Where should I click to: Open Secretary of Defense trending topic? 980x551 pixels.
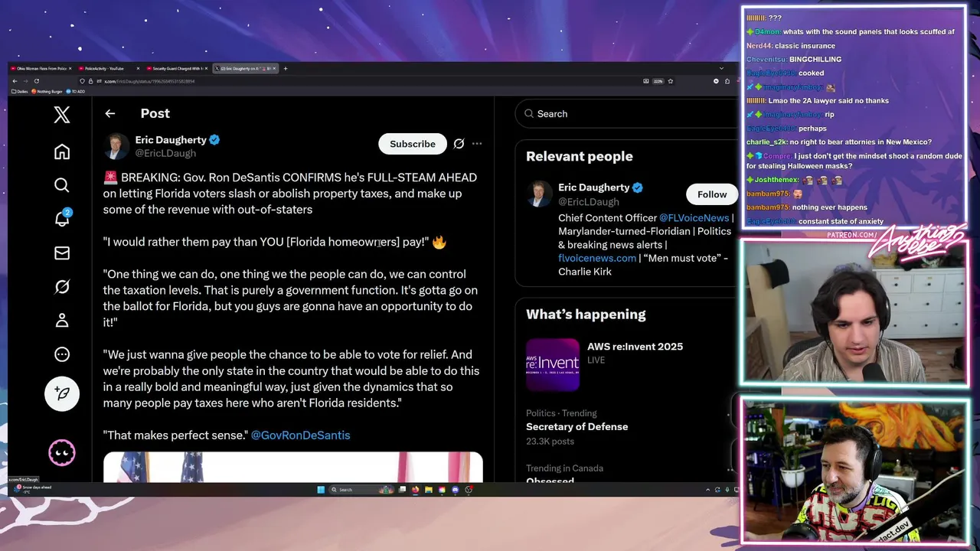click(x=577, y=427)
